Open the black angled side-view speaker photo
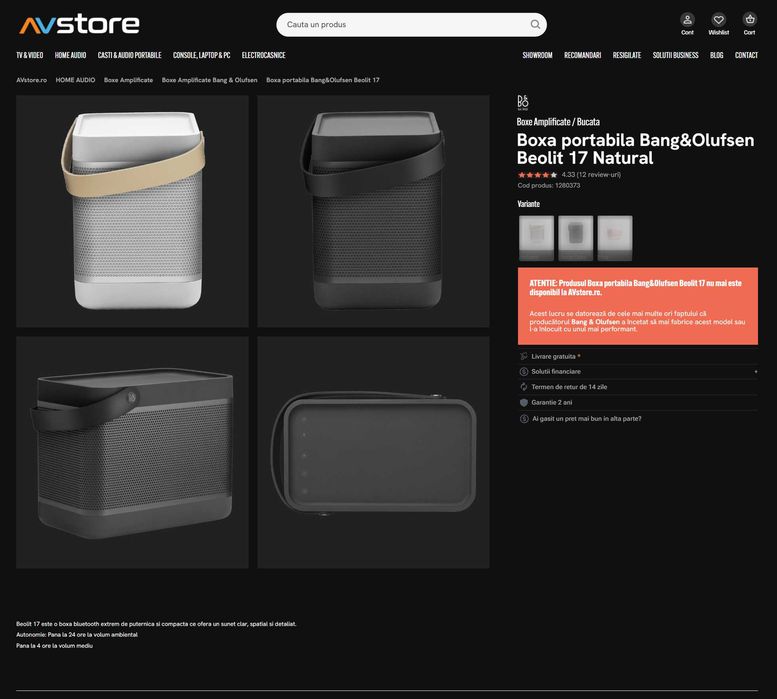Viewport: 777px width, 699px height. [132, 452]
